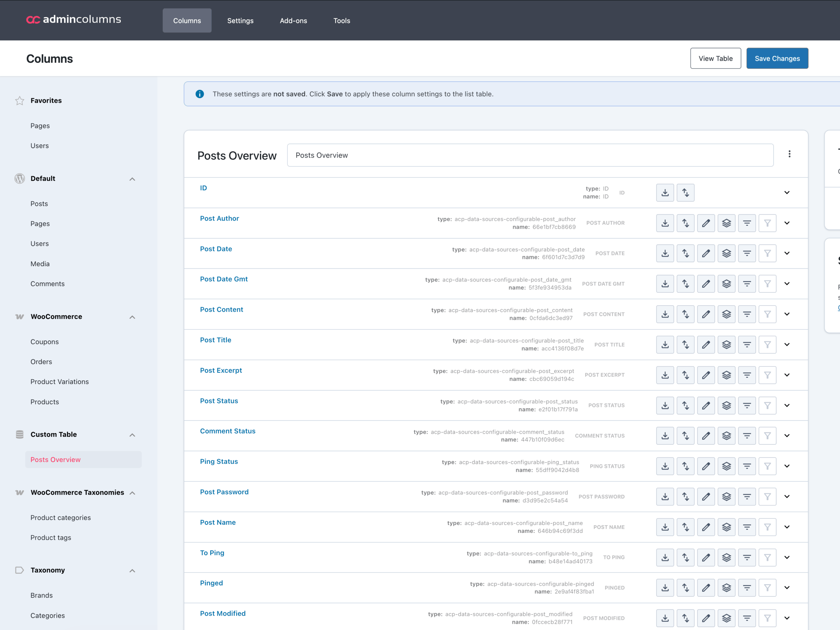
Task: Collapse the Custom Table sidebar section
Action: [x=132, y=435]
